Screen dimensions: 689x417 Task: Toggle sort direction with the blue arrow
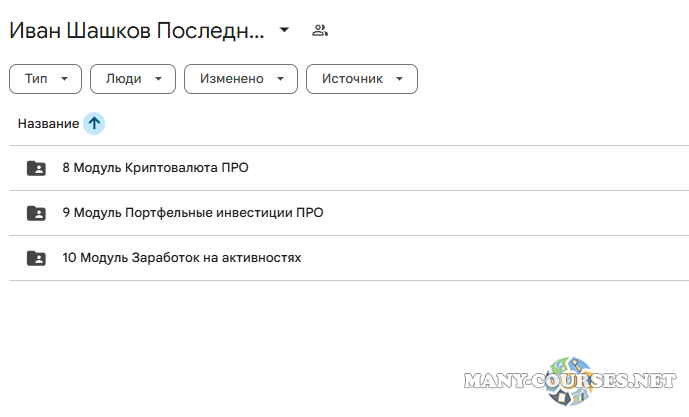(x=94, y=123)
